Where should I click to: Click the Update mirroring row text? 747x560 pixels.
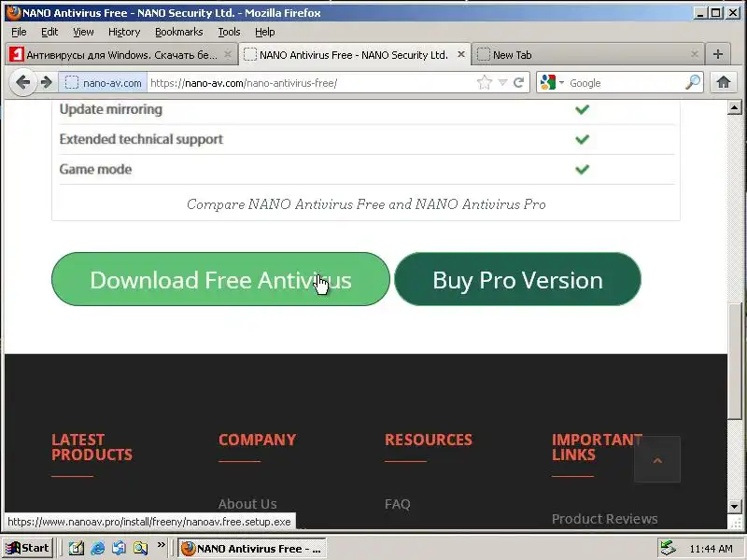pyautogui.click(x=110, y=109)
